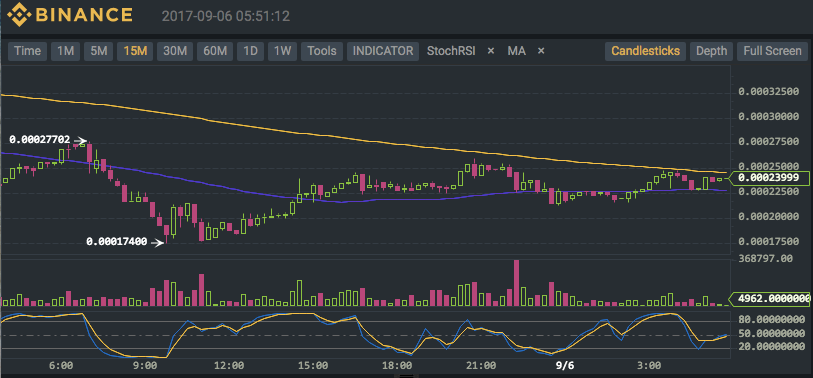The height and width of the screenshot is (378, 813).
Task: Remove the StochRSI indicator with its X
Action: click(x=491, y=51)
